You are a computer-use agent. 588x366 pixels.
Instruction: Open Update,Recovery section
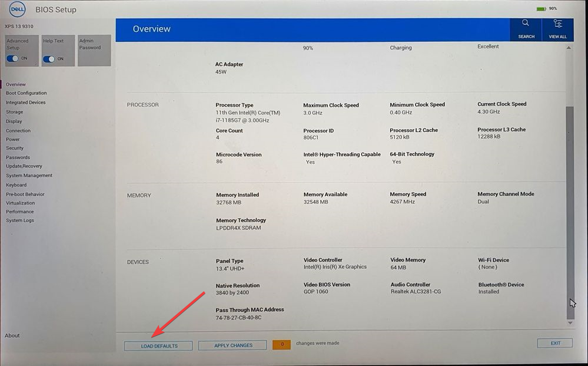(24, 166)
